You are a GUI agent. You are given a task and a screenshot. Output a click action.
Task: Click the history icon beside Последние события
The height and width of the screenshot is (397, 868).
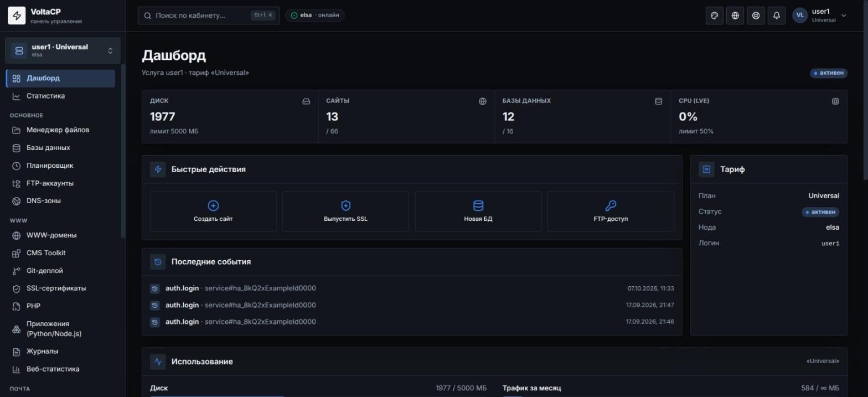(x=158, y=262)
